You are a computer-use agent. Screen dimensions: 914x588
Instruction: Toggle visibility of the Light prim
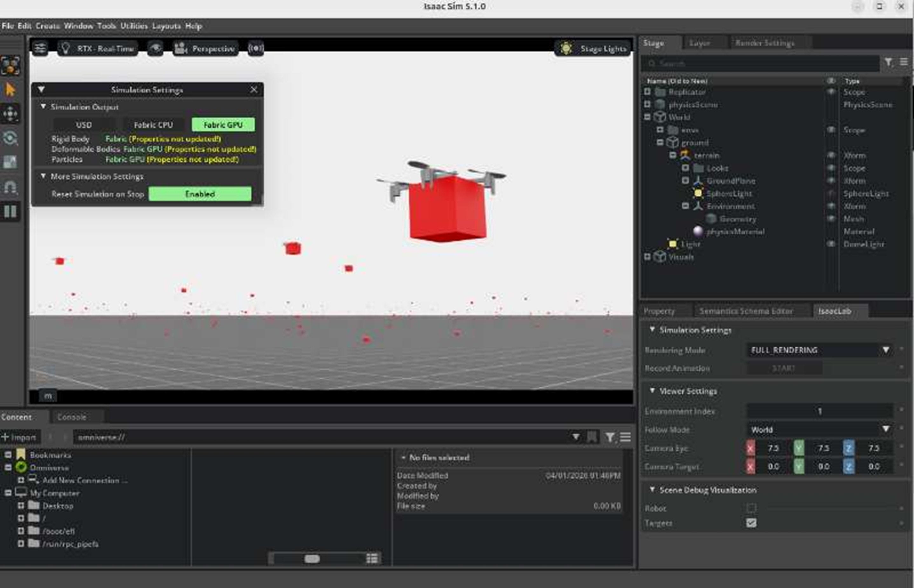click(831, 244)
